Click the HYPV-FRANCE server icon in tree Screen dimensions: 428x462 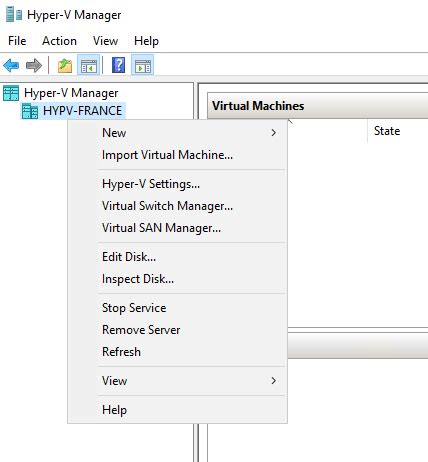[x=30, y=111]
